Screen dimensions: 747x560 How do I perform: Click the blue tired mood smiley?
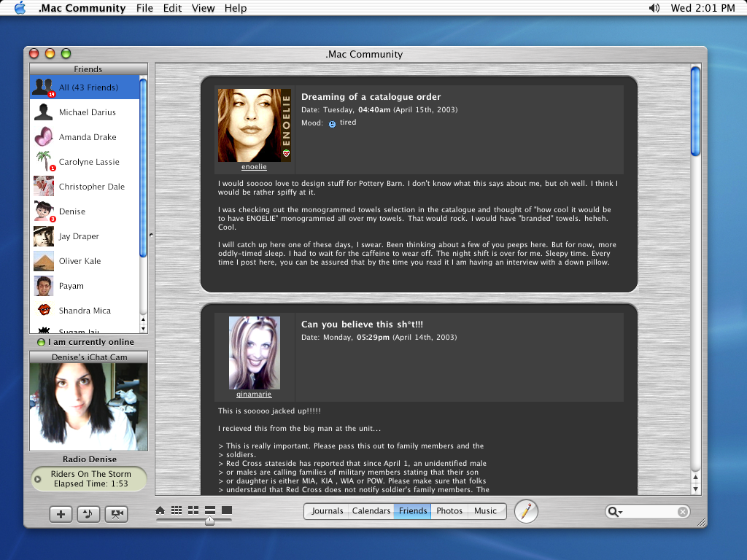pos(332,124)
